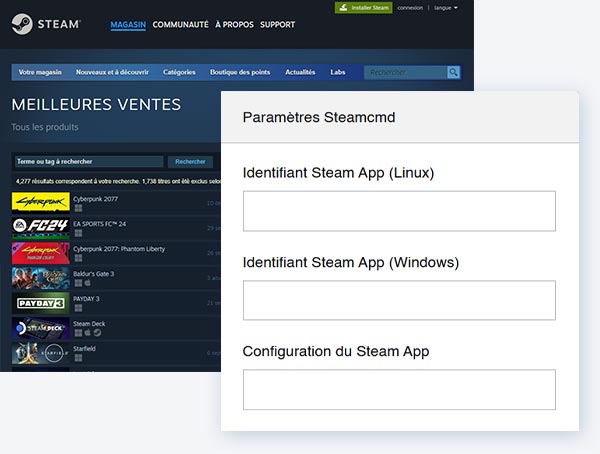Open the SUPPORT menu

point(277,24)
